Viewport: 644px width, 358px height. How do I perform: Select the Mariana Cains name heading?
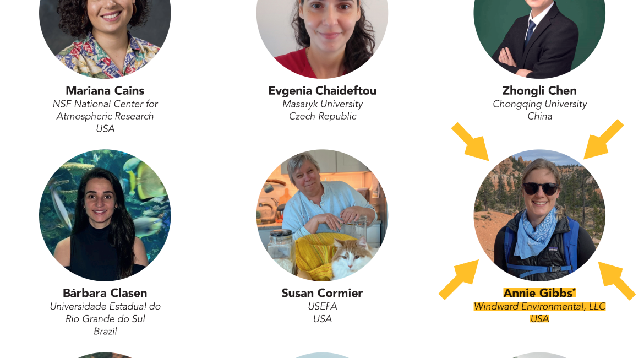click(x=105, y=90)
